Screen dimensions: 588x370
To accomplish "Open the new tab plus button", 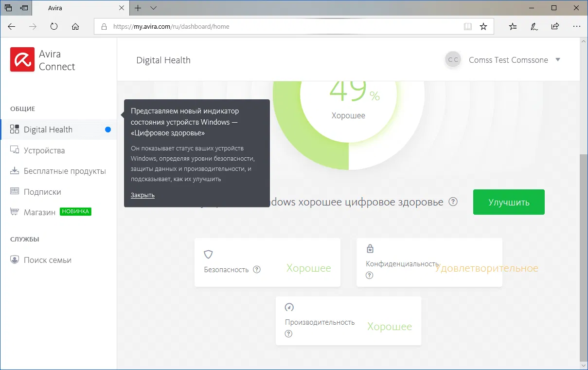I will [x=138, y=8].
